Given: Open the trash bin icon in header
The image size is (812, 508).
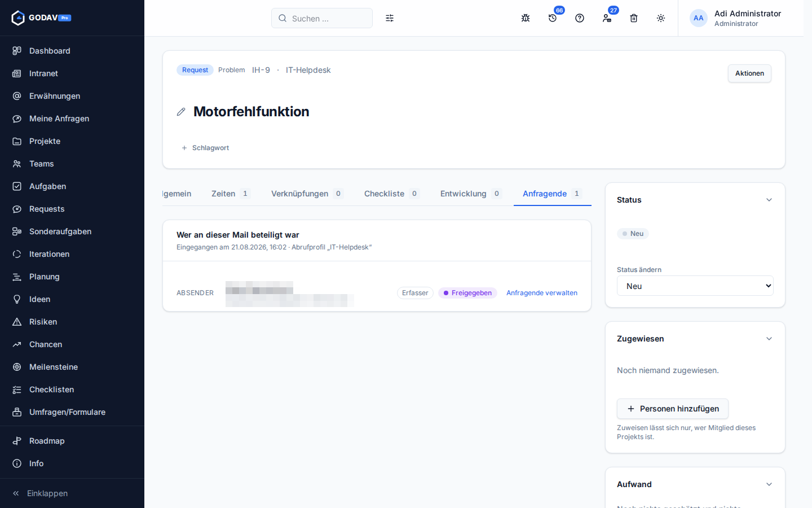Looking at the screenshot, I should (634, 18).
